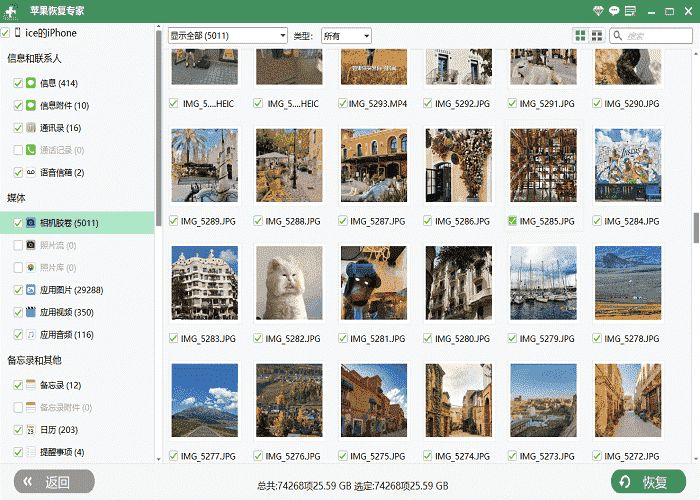Screen dimensions: 700x500
Task: Expand the 类型 所有 type dropdown
Action: pos(346,36)
